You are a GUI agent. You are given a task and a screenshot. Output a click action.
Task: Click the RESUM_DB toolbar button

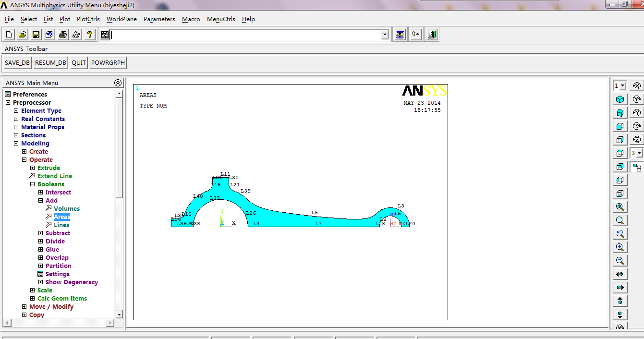click(50, 63)
